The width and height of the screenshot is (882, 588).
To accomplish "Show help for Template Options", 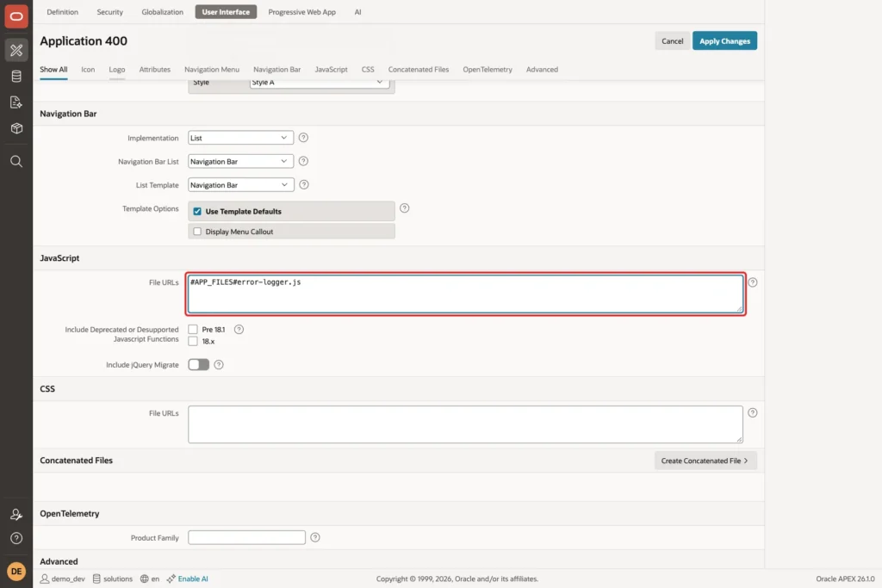I will tap(405, 208).
